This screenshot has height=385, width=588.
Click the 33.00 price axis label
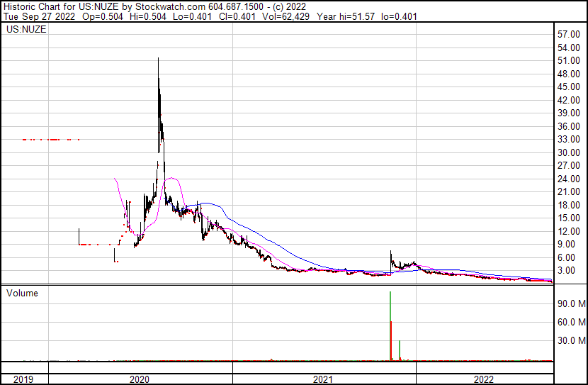[569, 140]
